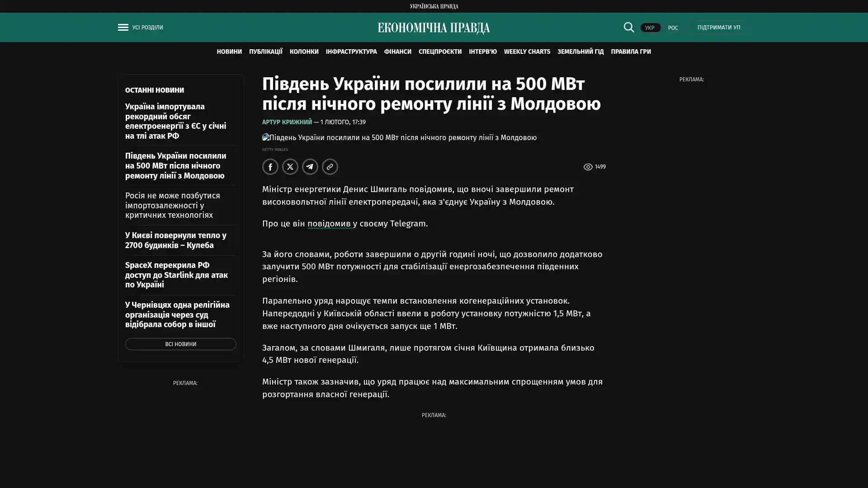Switch the site language to РОС
The image size is (868, 488).
pos(673,28)
